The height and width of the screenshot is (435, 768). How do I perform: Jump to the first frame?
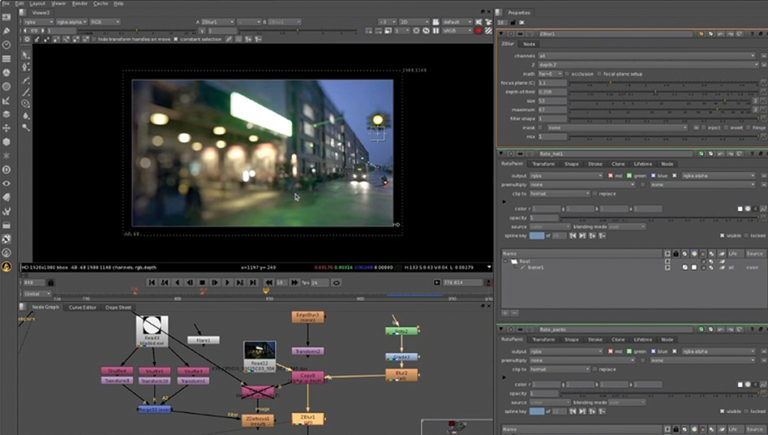point(152,283)
